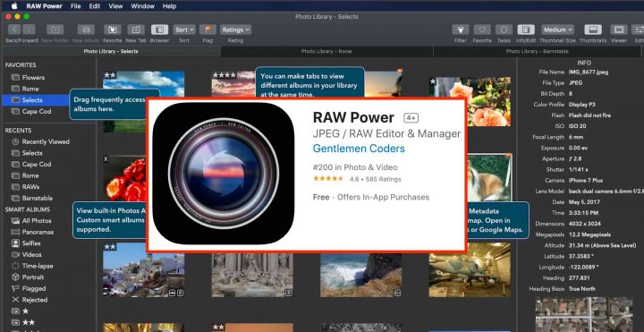This screenshot has height=332, width=644.
Task: Select Selects album under Recents
Action: point(32,153)
